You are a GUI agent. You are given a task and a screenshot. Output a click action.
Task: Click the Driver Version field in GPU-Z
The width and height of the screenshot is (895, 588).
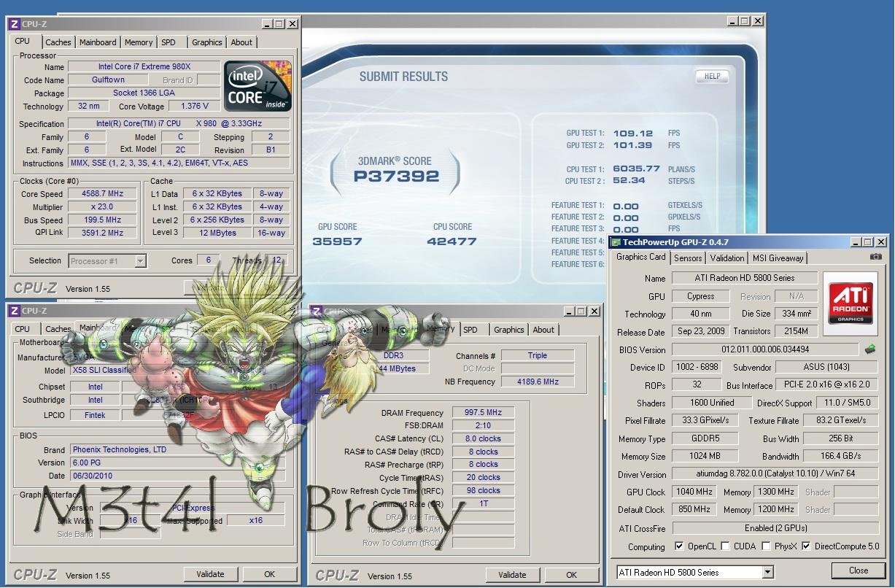coord(775,474)
